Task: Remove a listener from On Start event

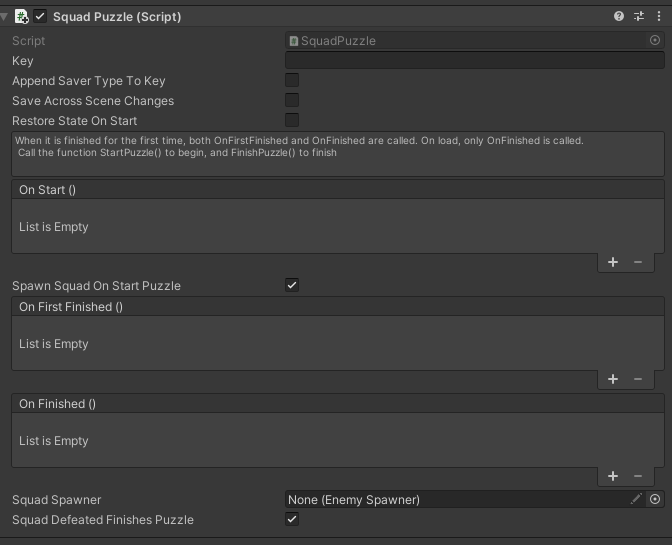Action: coord(638,262)
